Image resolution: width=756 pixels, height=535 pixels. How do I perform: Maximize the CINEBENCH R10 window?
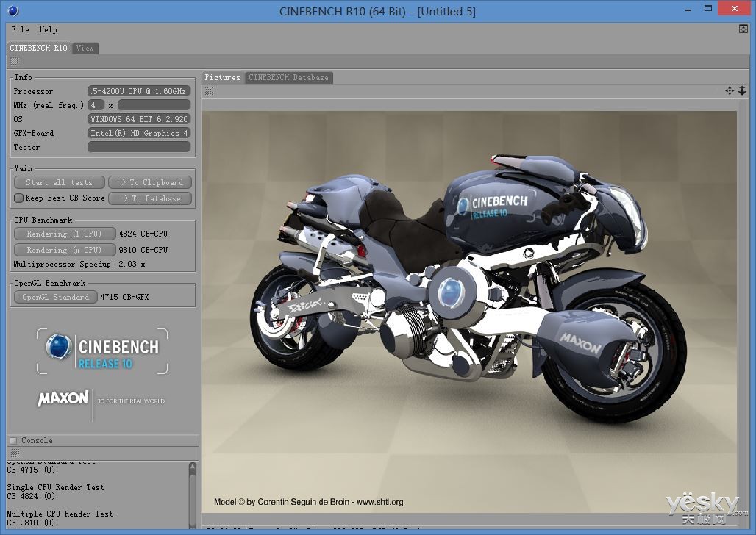coord(707,9)
